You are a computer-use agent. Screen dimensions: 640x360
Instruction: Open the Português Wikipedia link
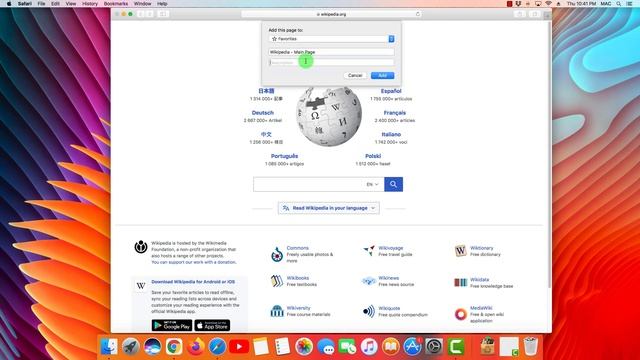[284, 156]
